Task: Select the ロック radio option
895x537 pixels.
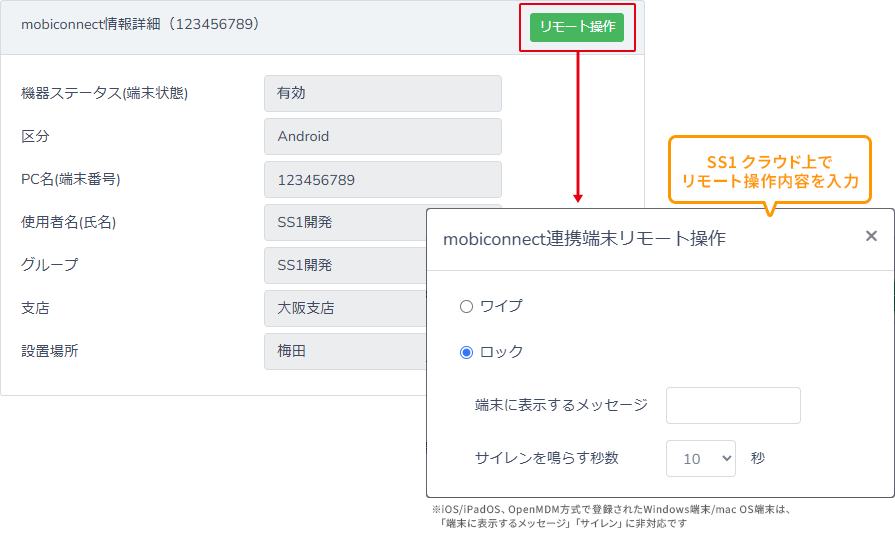Action: 466,352
